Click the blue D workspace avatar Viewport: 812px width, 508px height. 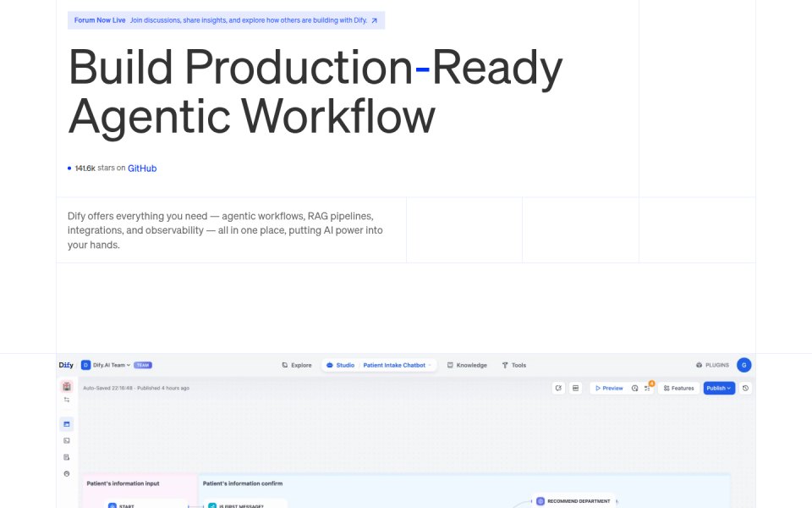coord(86,365)
